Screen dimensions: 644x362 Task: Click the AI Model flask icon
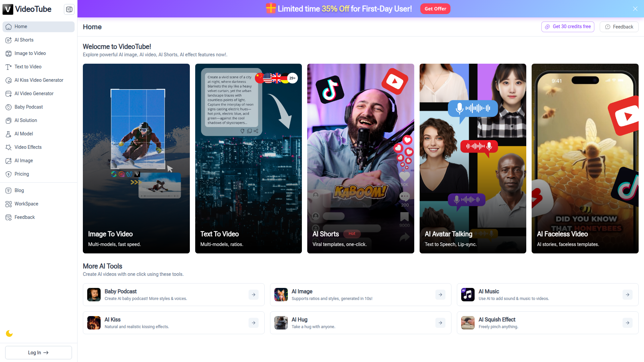9,134
